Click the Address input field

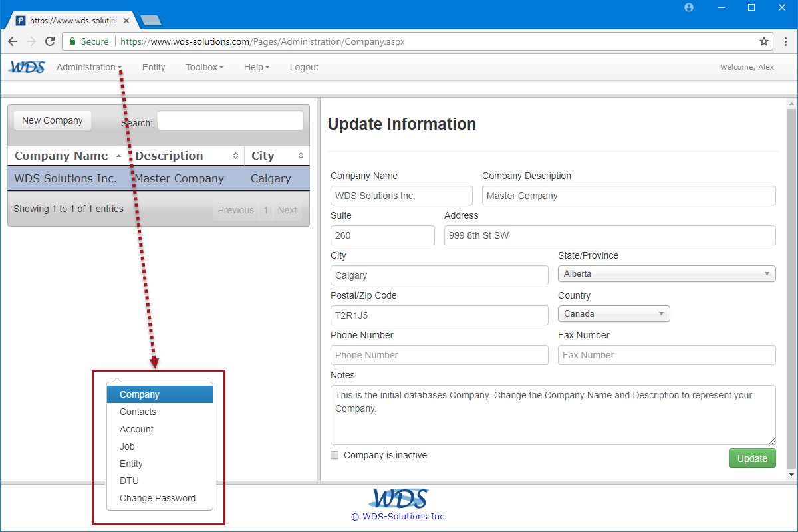tap(610, 235)
